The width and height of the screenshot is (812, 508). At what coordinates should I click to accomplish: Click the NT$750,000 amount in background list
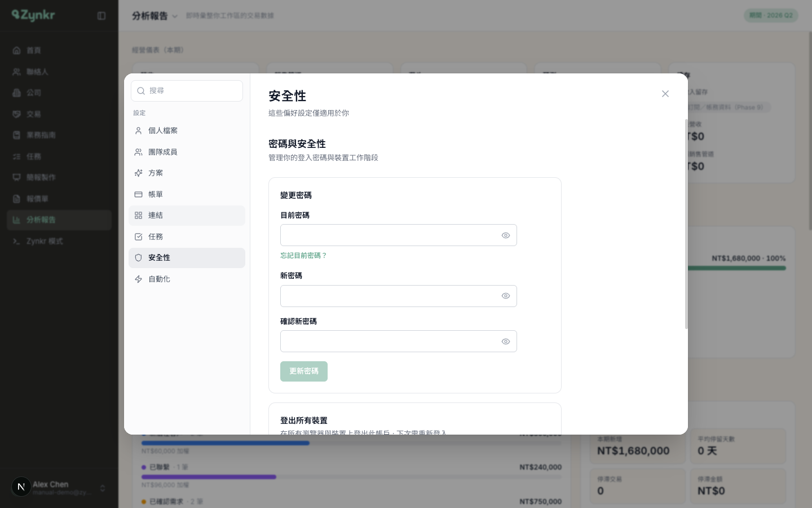click(x=540, y=501)
